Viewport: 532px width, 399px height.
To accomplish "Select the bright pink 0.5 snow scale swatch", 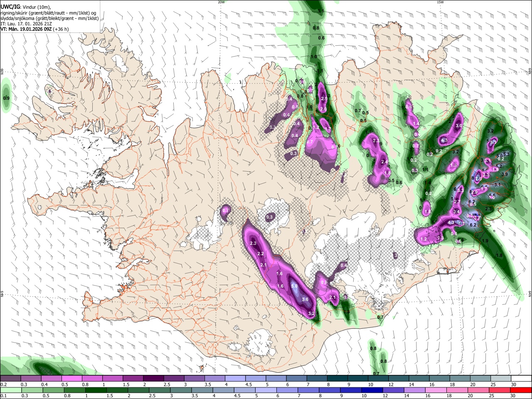I will tap(71, 378).
